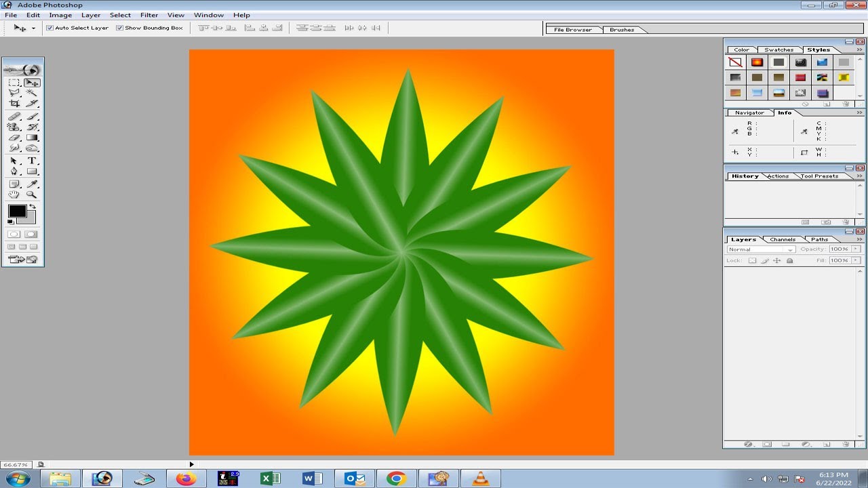Click the background gray color swatch
The image size is (868, 488).
tap(29, 219)
